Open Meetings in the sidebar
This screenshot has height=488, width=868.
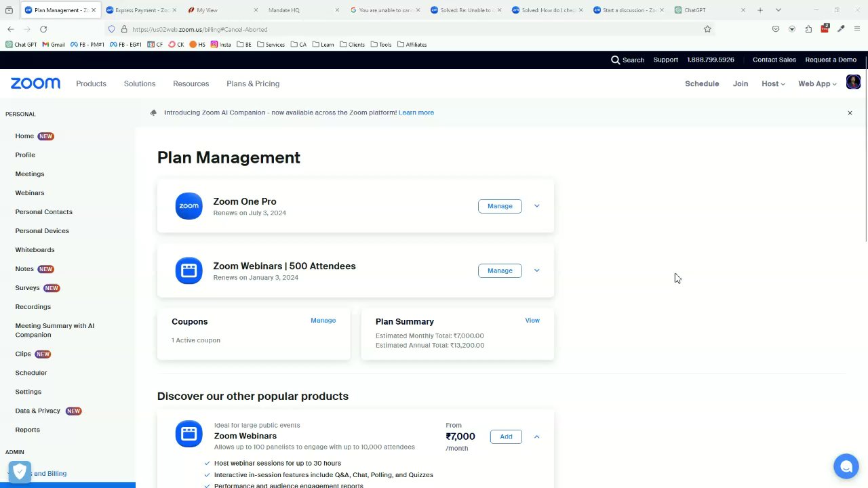click(30, 174)
